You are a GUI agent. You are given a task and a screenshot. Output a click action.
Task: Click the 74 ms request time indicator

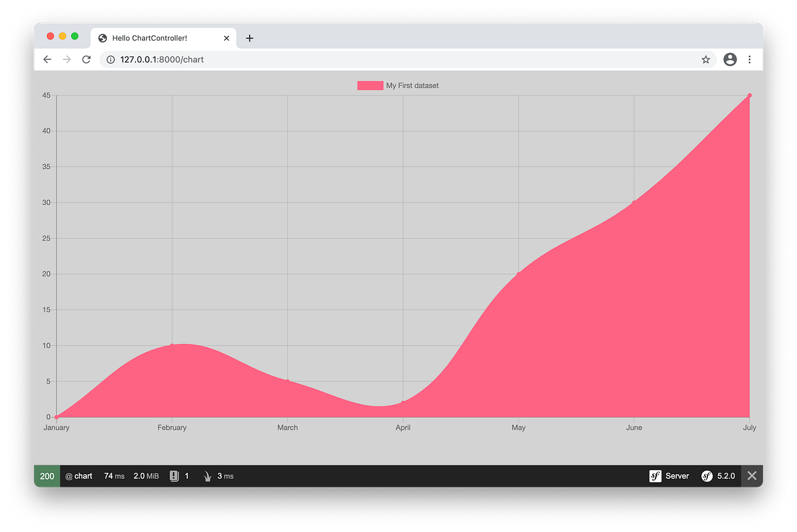[114, 476]
